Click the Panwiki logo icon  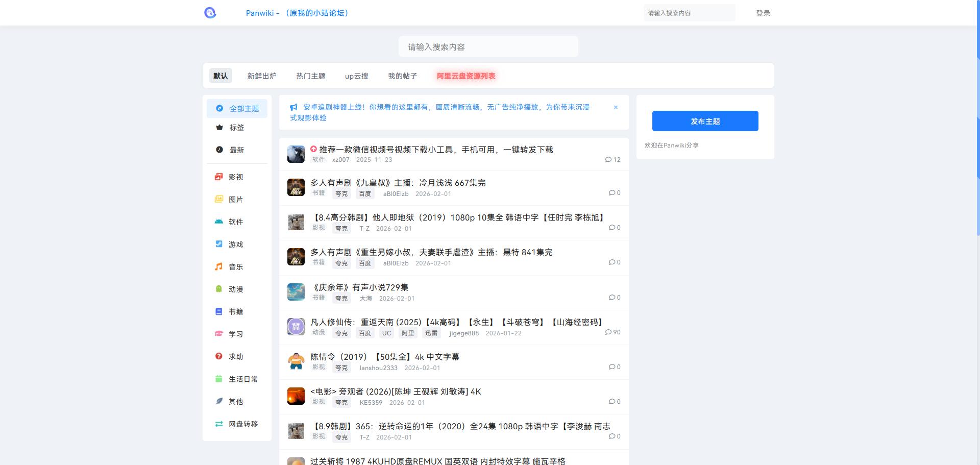point(210,13)
